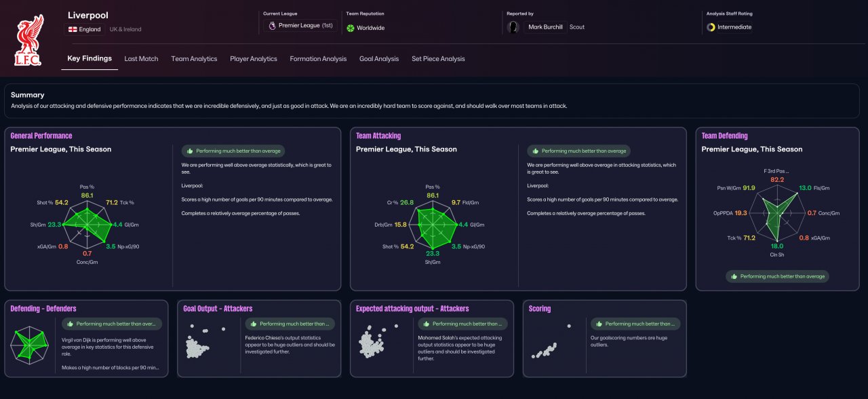Viewport: 868px width, 399px height.
Task: Open the Team Attacking panel heading
Action: click(378, 136)
